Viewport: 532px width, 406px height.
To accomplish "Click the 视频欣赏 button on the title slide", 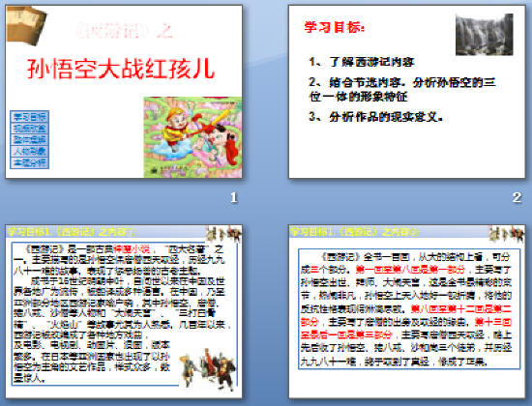I will 30,128.
